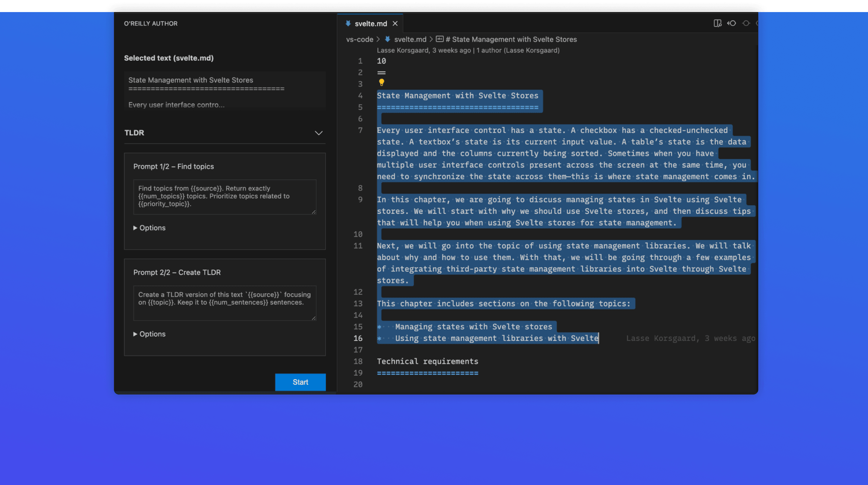
Task: Click 'This chapter includes sections' line in editor
Action: click(503, 303)
